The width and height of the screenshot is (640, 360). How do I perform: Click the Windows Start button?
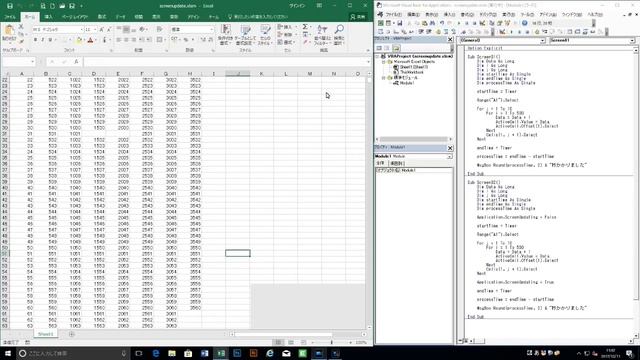click(7, 353)
